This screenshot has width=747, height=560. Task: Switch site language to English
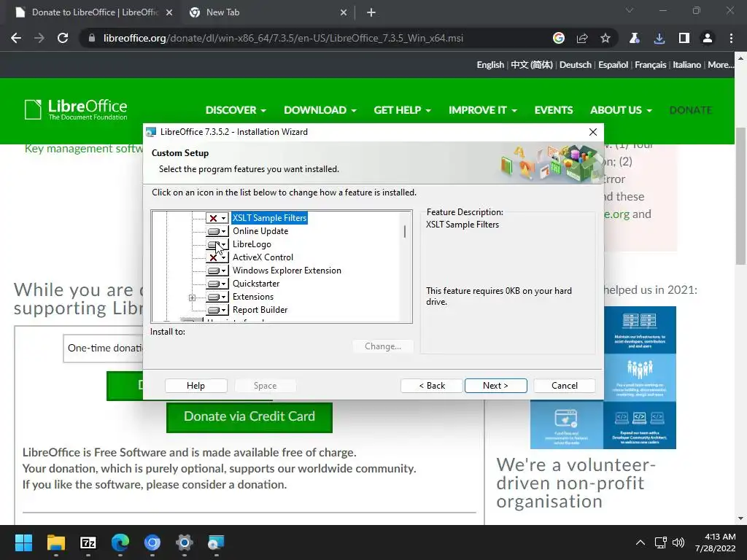click(x=490, y=65)
